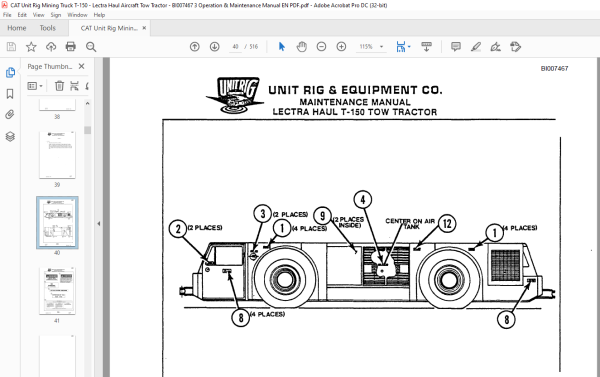The image size is (600, 377).
Task: Close the Page Thumbnails panel
Action: pos(82,66)
